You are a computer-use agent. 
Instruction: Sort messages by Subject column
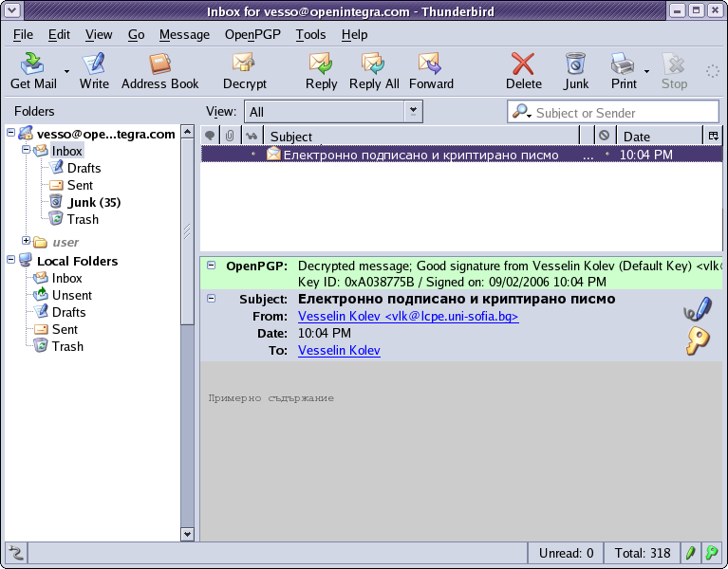[x=421, y=136]
